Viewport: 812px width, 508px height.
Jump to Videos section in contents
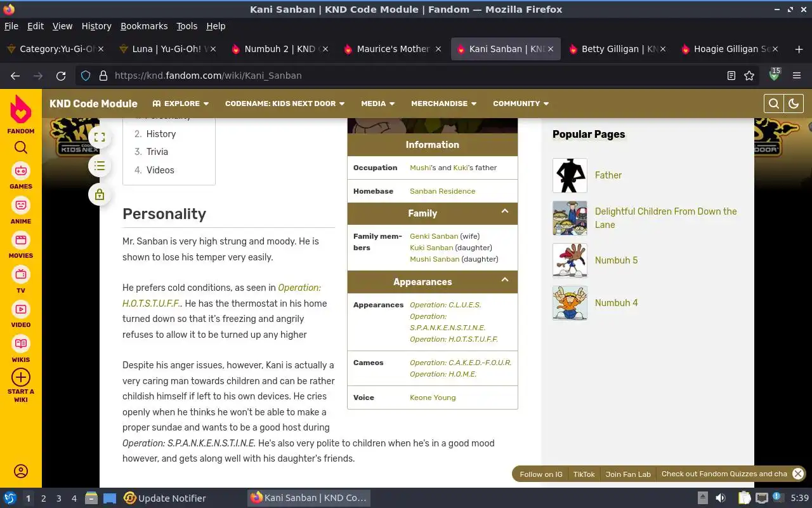pos(160,170)
